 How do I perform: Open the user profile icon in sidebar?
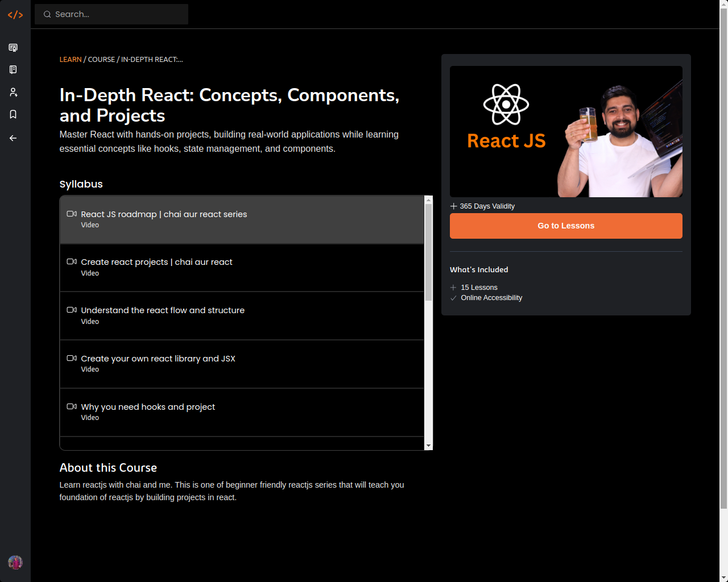coord(13,92)
